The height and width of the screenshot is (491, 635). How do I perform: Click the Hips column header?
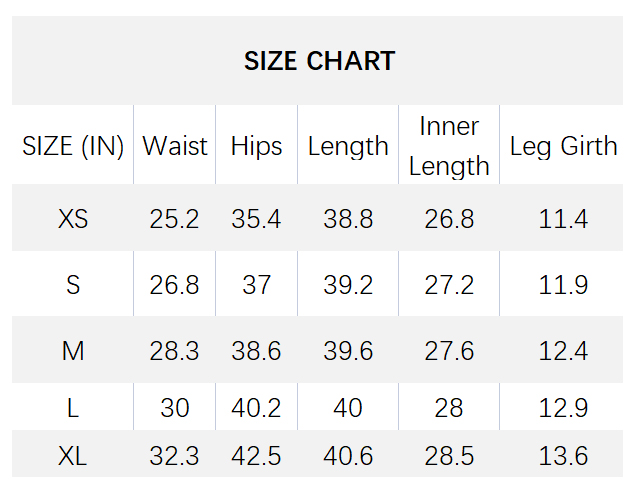point(256,146)
